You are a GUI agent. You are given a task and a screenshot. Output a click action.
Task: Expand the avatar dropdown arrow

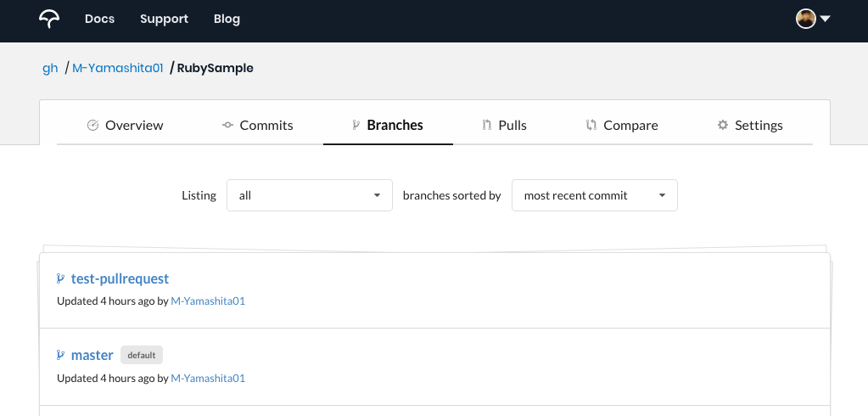(x=825, y=19)
